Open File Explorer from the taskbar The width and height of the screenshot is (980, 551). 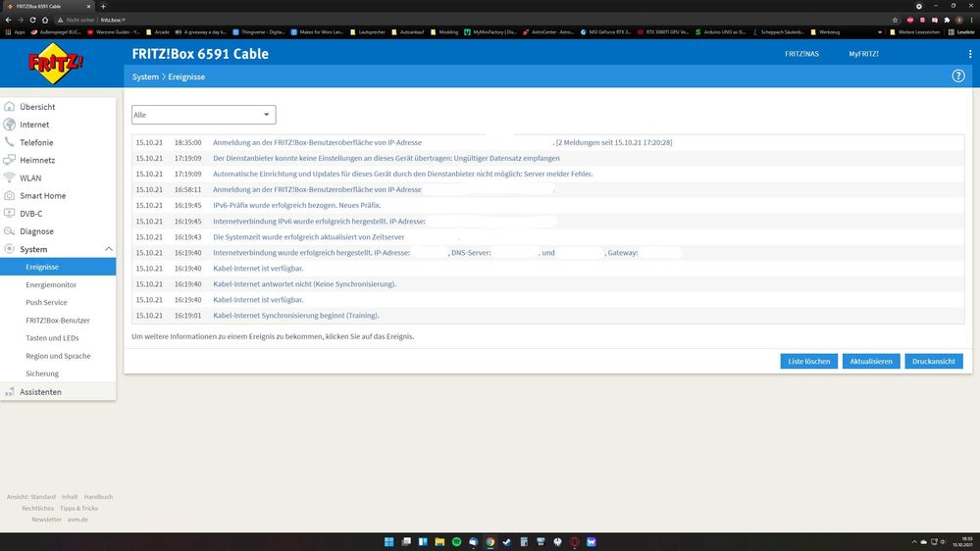tap(439, 541)
